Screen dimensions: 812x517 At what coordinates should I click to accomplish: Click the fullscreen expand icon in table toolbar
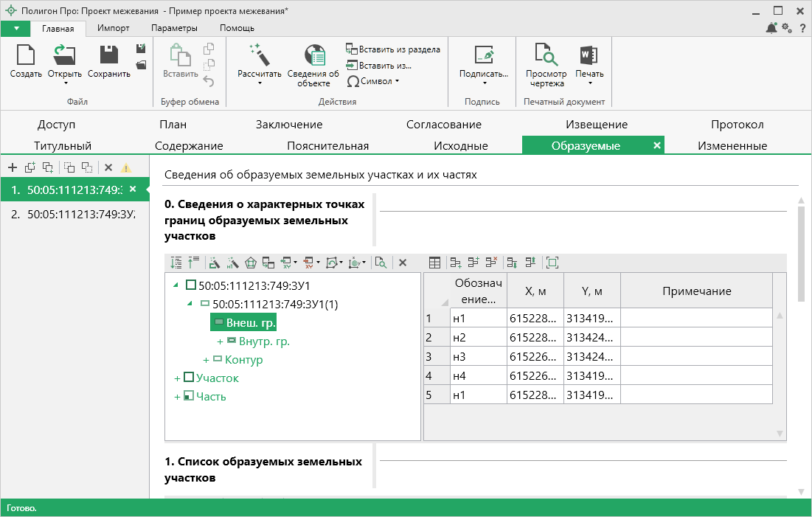[552, 263]
